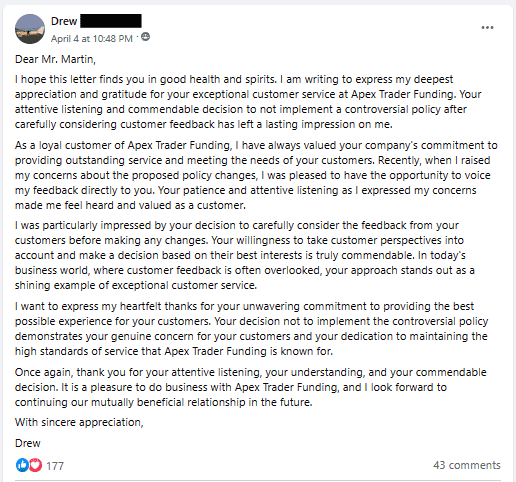Click the globe public-audience icon
516x482 pixels.
pos(145,37)
